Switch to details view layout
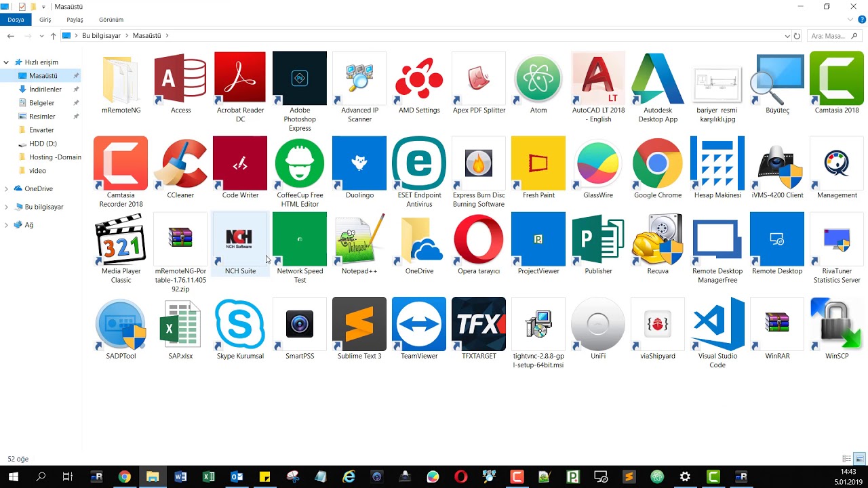 (846, 459)
